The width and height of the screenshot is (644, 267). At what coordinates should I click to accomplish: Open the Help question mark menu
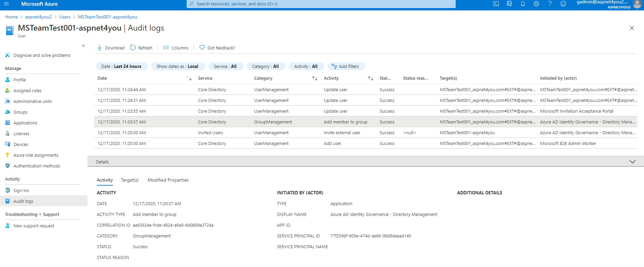(x=550, y=4)
